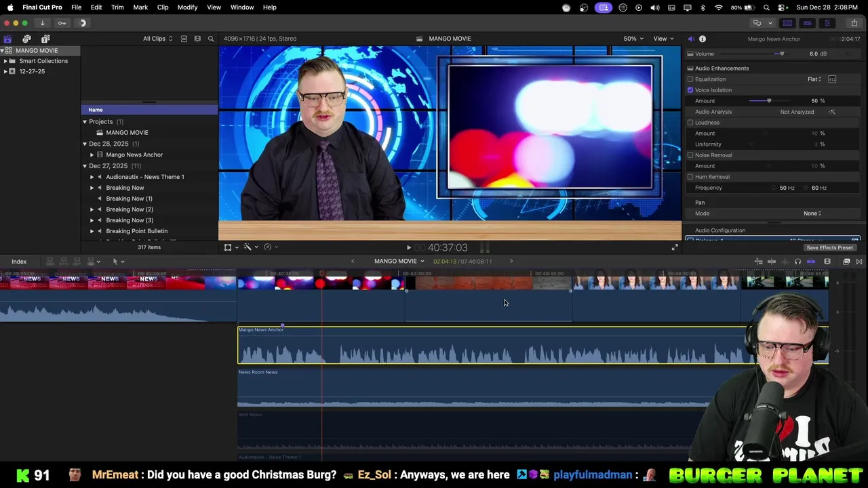The height and width of the screenshot is (488, 868).
Task: Open the Info inspector tab
Action: pyautogui.click(x=703, y=39)
